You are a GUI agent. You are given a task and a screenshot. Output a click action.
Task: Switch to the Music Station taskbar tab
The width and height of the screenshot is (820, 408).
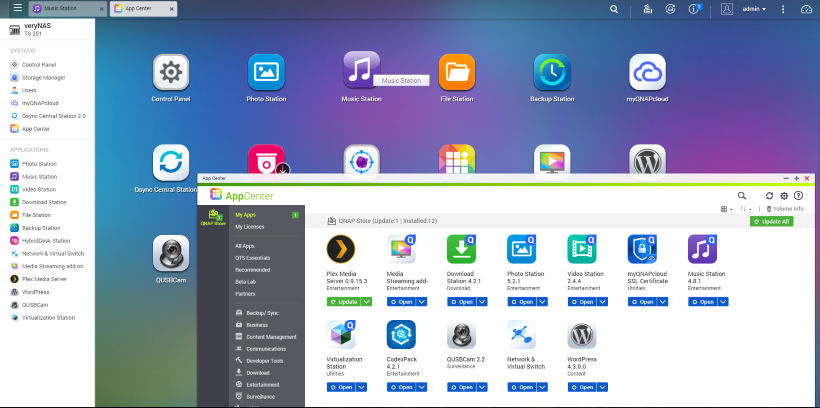click(x=68, y=8)
